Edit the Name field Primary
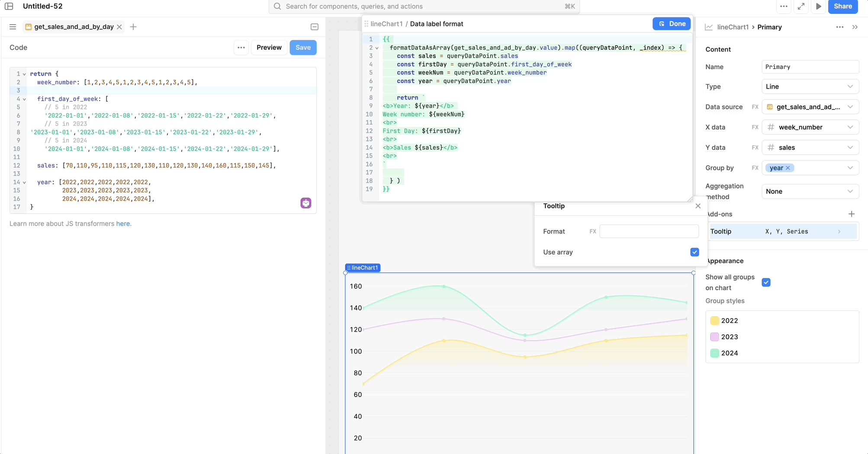The height and width of the screenshot is (454, 868). [x=810, y=67]
